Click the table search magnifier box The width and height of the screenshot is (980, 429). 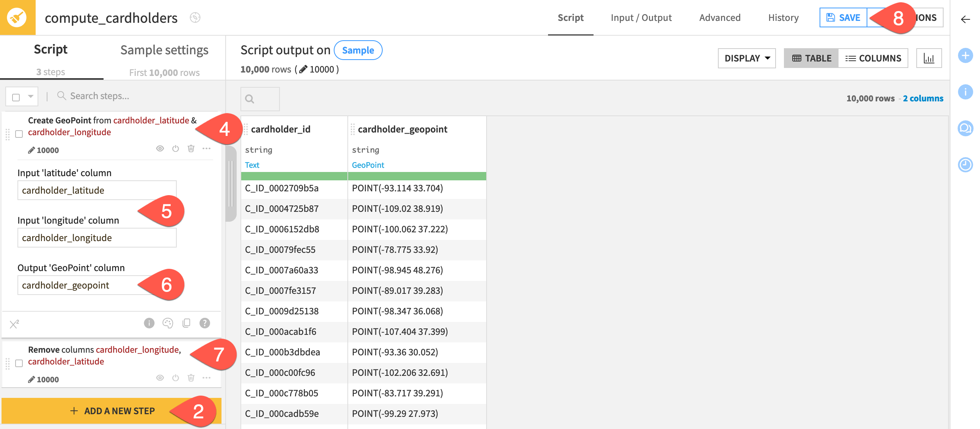(x=260, y=99)
